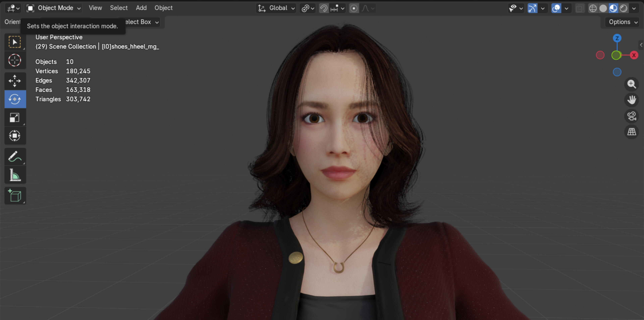Open the Add menu

[x=141, y=8]
